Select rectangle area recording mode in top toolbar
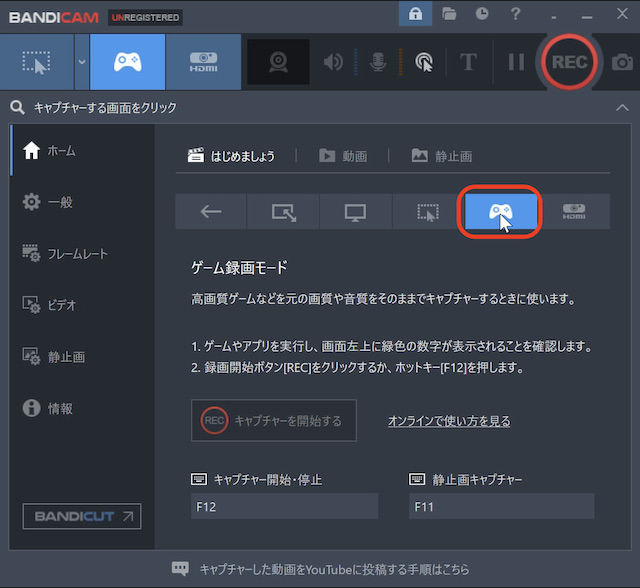The width and height of the screenshot is (640, 588). [37, 62]
